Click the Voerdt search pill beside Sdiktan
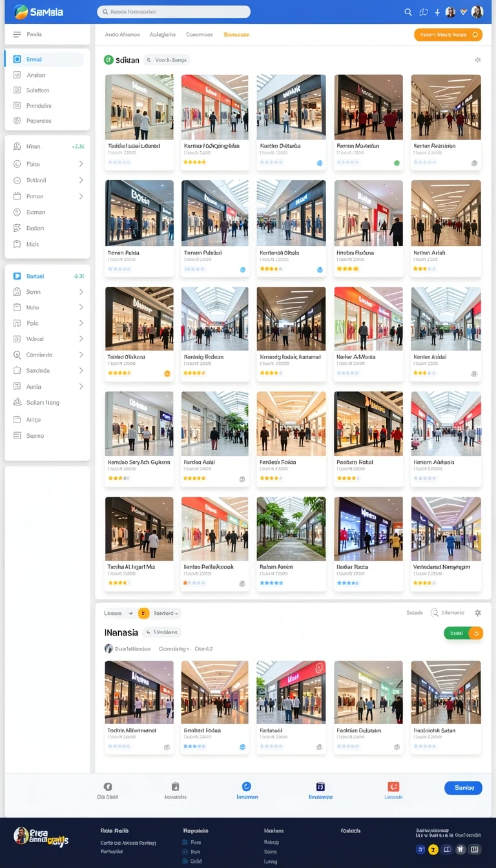The width and height of the screenshot is (496, 868). tap(167, 60)
